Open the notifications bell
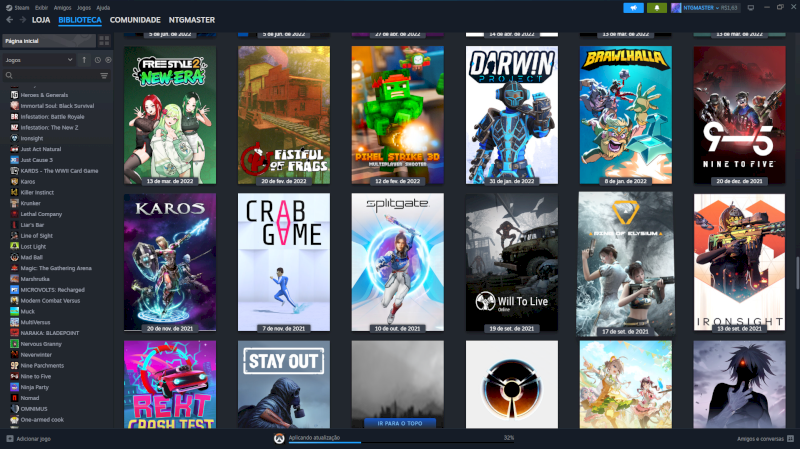Image resolution: width=800 pixels, height=449 pixels. click(x=657, y=8)
